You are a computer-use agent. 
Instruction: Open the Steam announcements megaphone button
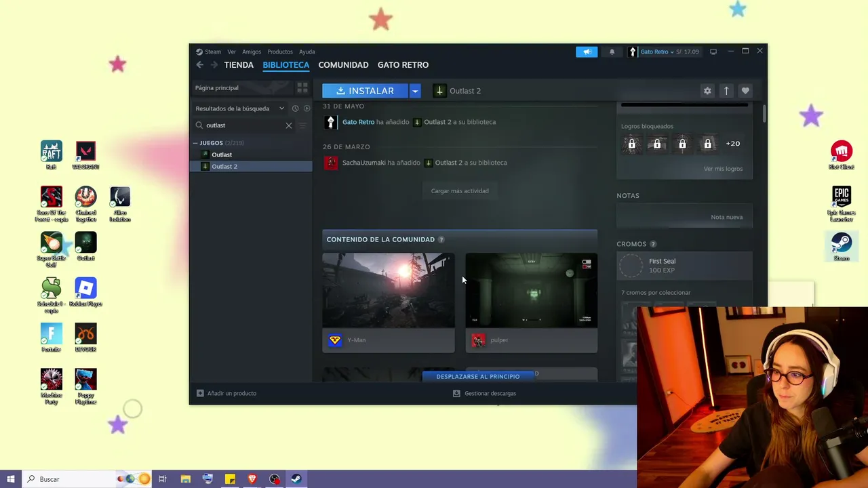(587, 52)
